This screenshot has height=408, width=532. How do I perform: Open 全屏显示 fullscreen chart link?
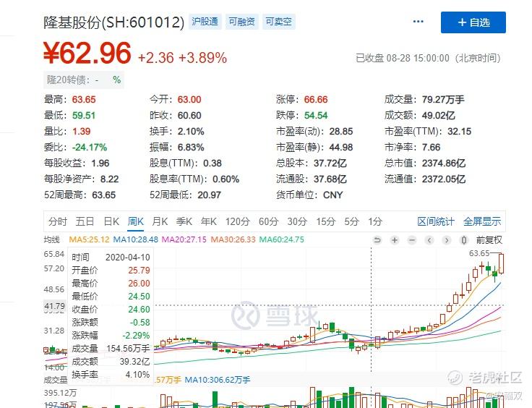(482, 221)
